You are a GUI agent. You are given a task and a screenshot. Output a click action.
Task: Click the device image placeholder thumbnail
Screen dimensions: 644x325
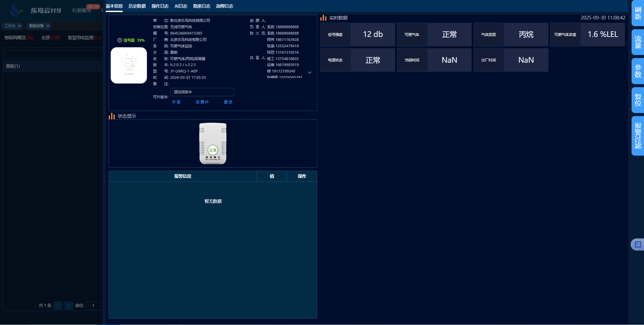point(129,65)
